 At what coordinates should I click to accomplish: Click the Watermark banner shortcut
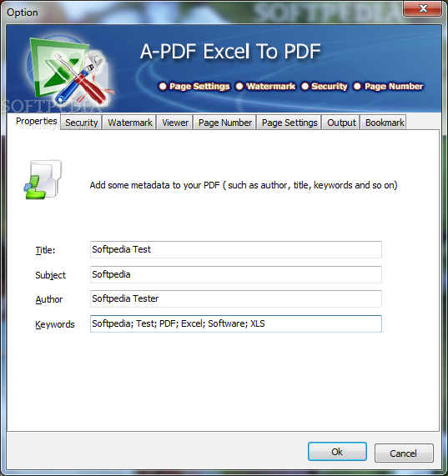265,86
